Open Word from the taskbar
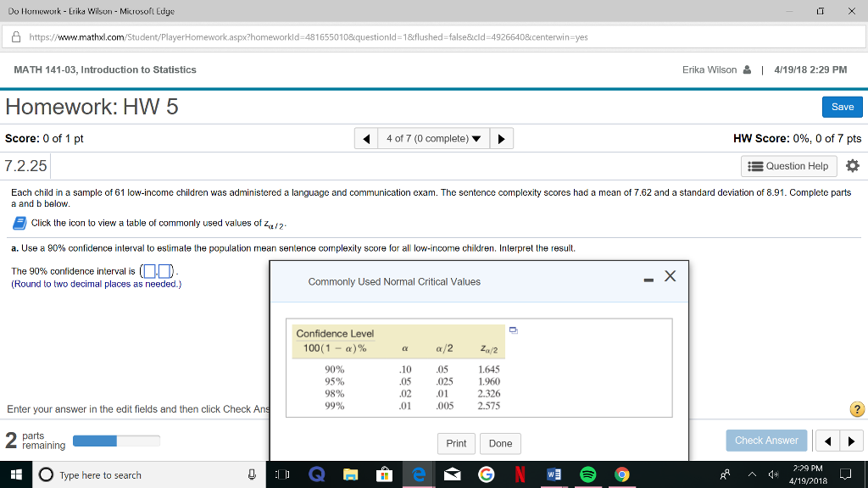 click(x=554, y=475)
